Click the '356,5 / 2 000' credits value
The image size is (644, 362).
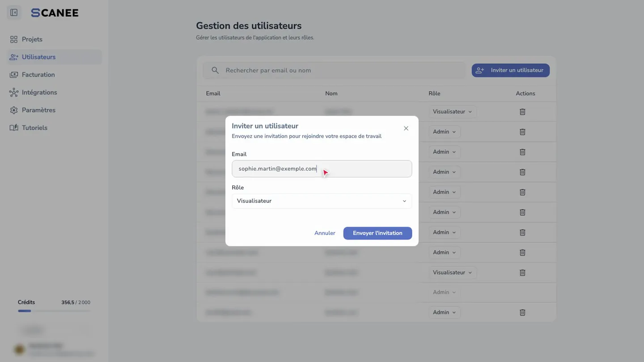[x=76, y=303]
